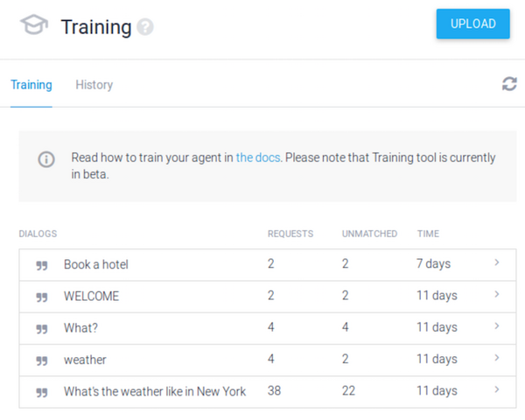Click the graduation cap Training icon

point(34,25)
